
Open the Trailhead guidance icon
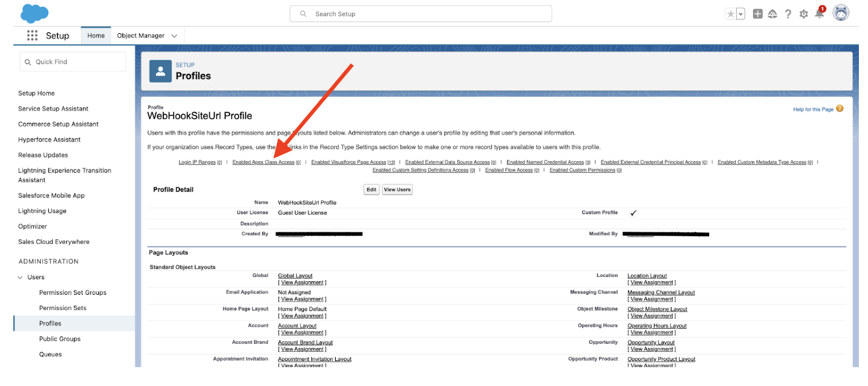773,14
